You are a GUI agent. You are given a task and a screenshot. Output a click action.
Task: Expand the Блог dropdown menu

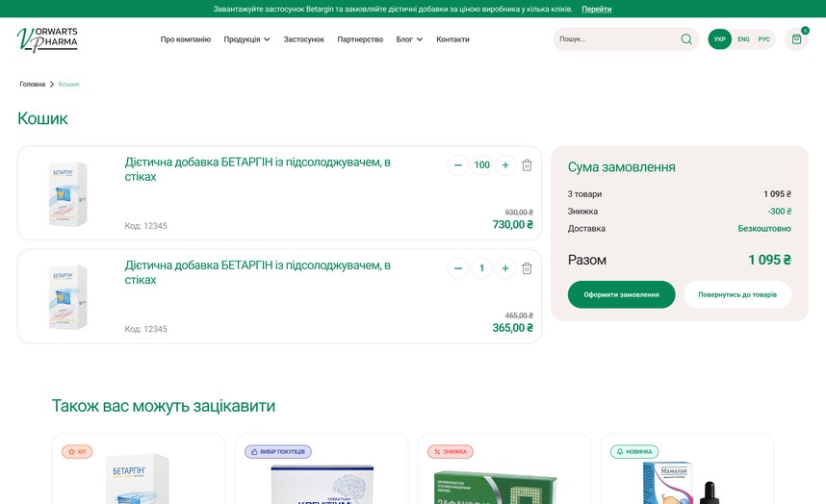pyautogui.click(x=409, y=39)
